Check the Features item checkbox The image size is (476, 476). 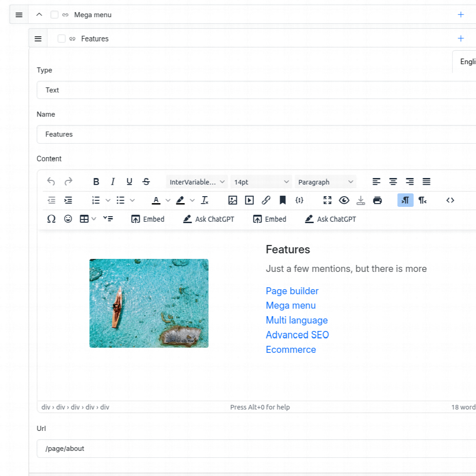pos(61,39)
